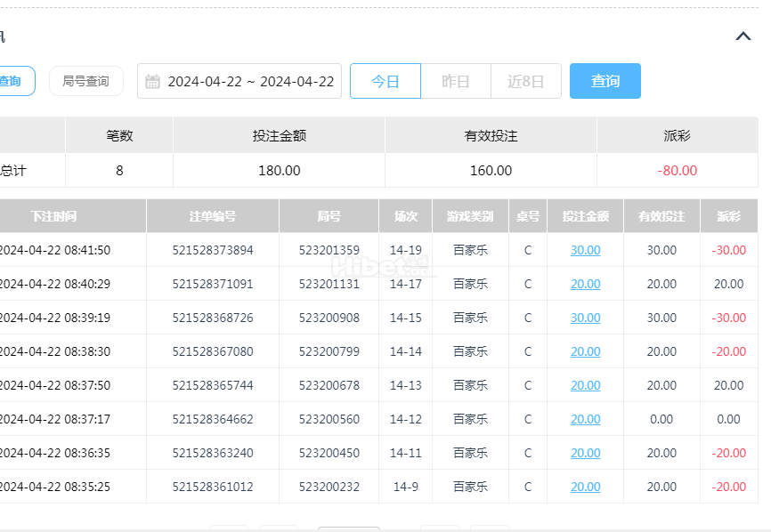The height and width of the screenshot is (532, 771).
Task: Open the 20.00 bet link for round 14-11
Action: click(585, 453)
